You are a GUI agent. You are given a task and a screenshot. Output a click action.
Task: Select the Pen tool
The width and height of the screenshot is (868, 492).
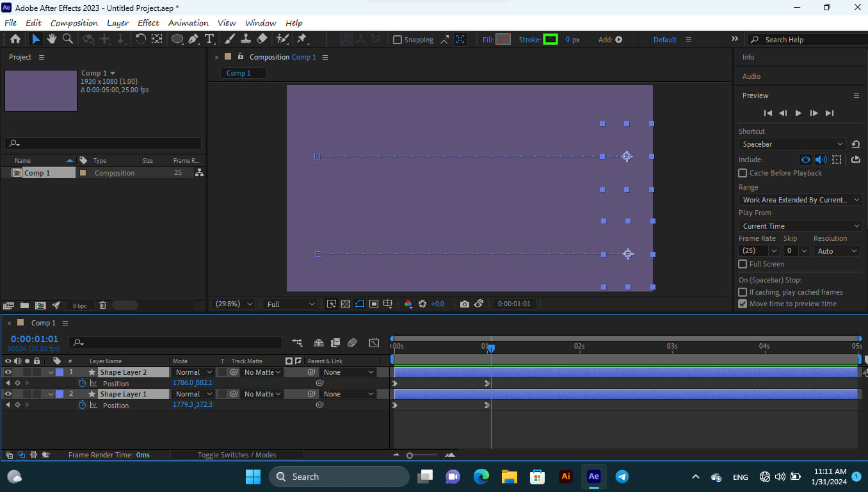[x=194, y=39]
